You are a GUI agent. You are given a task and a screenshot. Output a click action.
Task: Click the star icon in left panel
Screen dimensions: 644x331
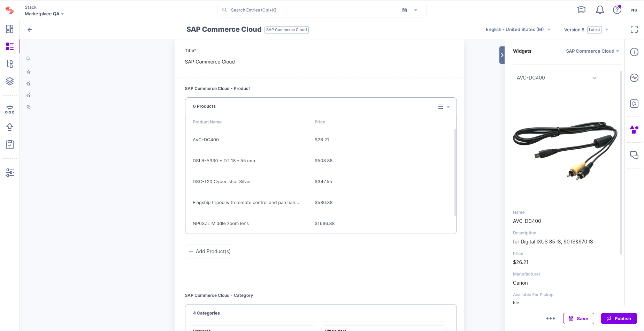coord(29,72)
